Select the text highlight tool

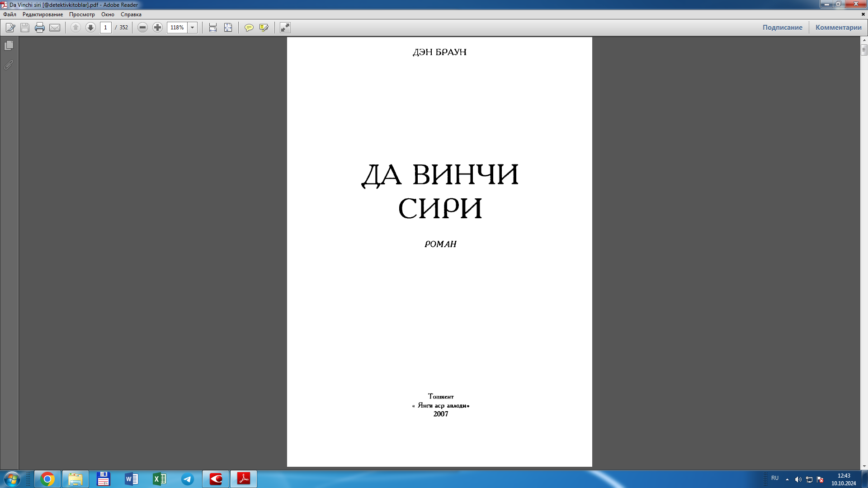coord(264,28)
